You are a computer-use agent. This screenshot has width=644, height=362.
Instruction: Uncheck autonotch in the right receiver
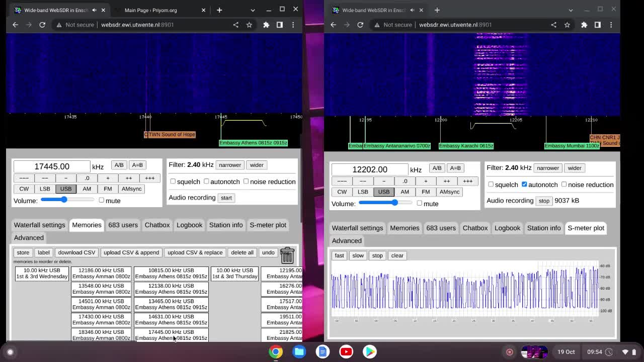pos(524,185)
